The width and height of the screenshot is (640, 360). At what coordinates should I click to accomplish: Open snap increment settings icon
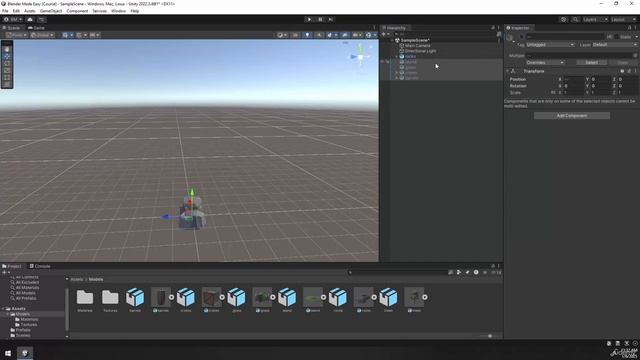pos(94,35)
